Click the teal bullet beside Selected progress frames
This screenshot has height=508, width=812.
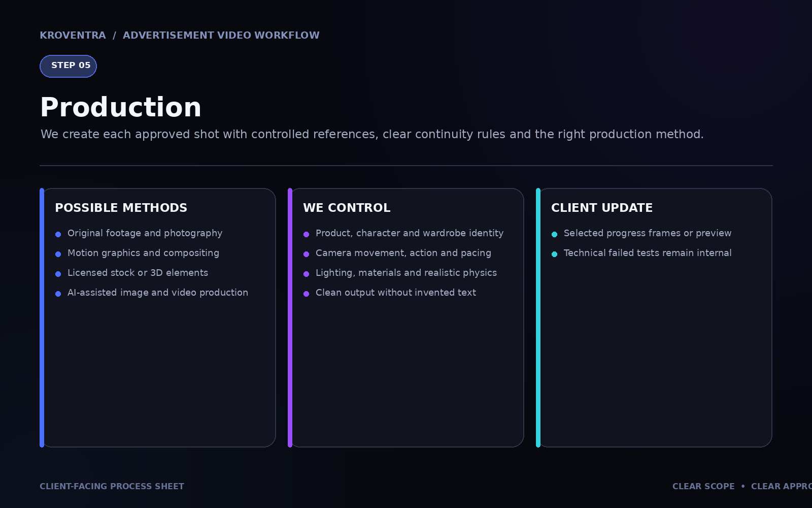[554, 234]
